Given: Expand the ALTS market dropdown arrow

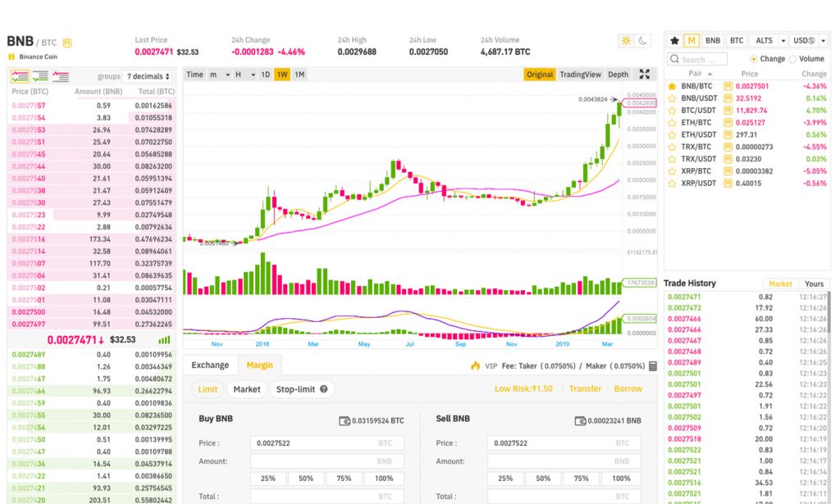Looking at the screenshot, I should (783, 41).
